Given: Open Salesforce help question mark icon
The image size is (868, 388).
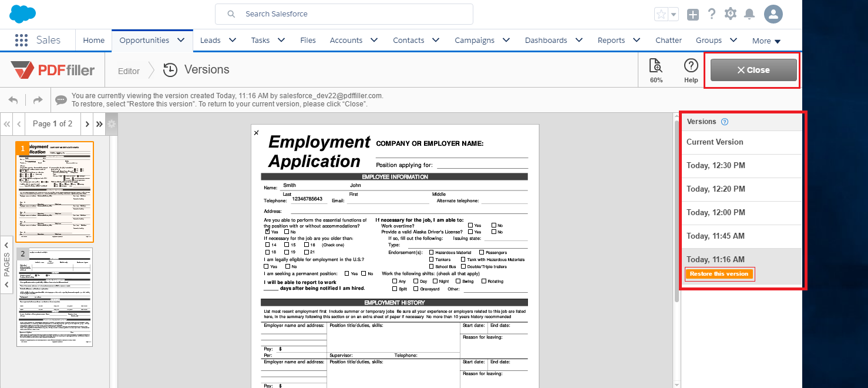Looking at the screenshot, I should [712, 14].
